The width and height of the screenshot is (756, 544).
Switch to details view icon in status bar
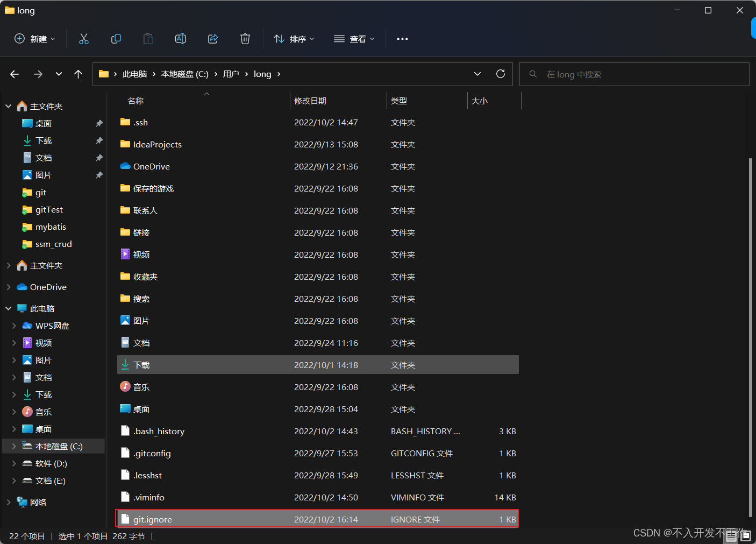tap(732, 536)
